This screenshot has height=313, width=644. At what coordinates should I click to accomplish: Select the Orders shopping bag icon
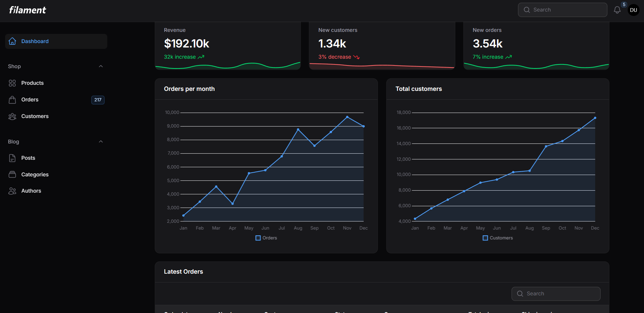point(12,99)
